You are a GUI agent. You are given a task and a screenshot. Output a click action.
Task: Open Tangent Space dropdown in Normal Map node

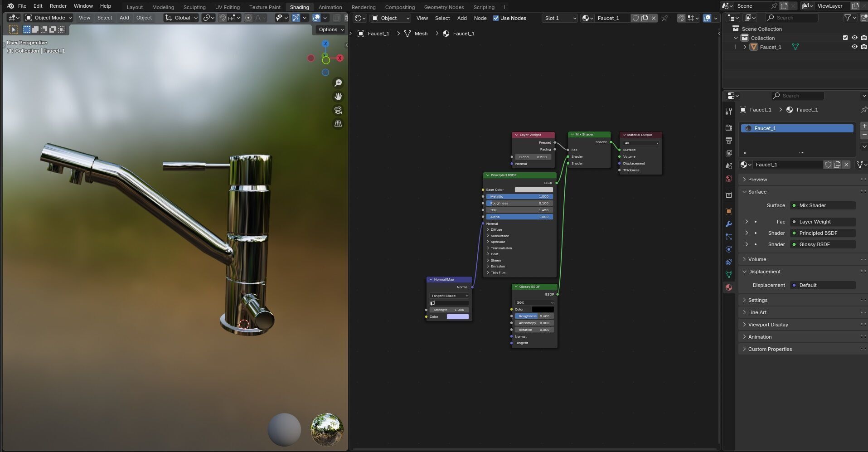click(449, 296)
